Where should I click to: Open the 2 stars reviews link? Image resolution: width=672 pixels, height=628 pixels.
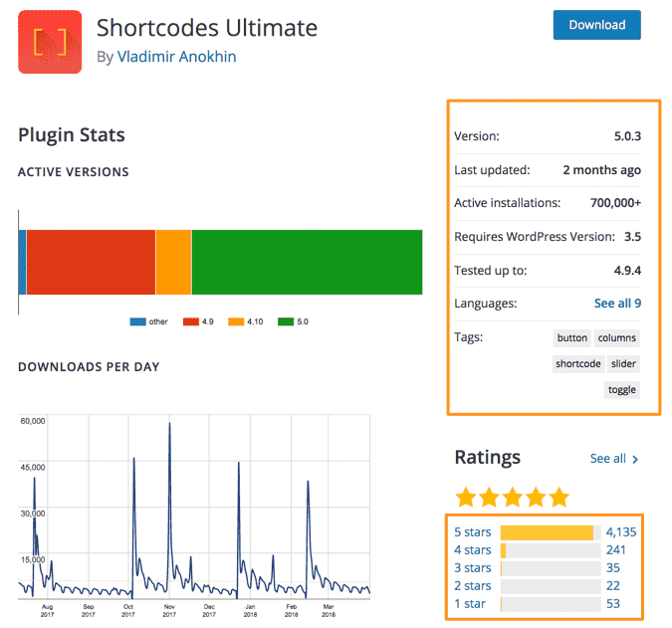[x=472, y=586]
